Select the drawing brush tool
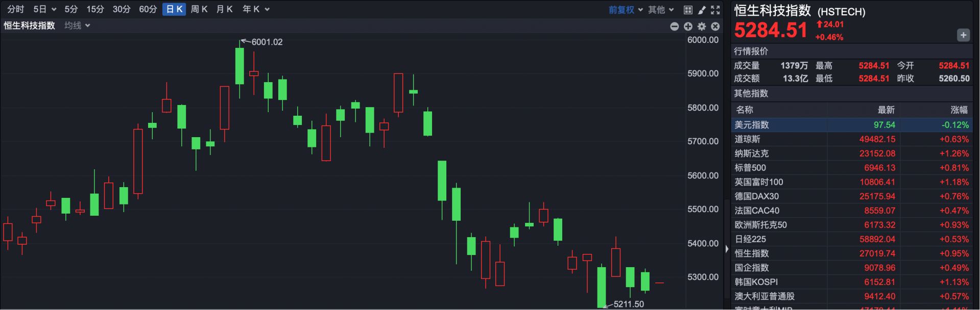 click(702, 10)
